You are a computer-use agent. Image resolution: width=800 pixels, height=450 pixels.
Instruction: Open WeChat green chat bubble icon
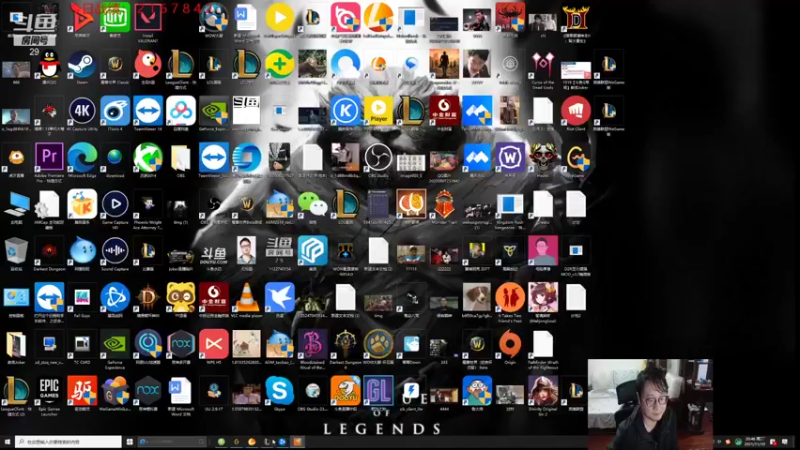[x=312, y=204]
